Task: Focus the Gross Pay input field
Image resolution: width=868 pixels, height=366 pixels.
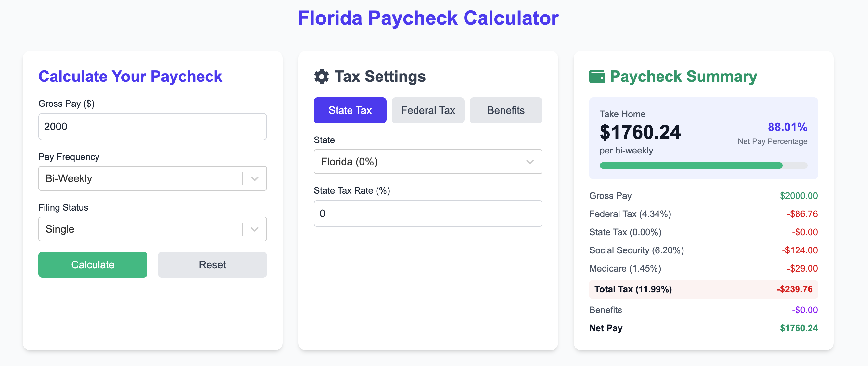Action: point(153,127)
